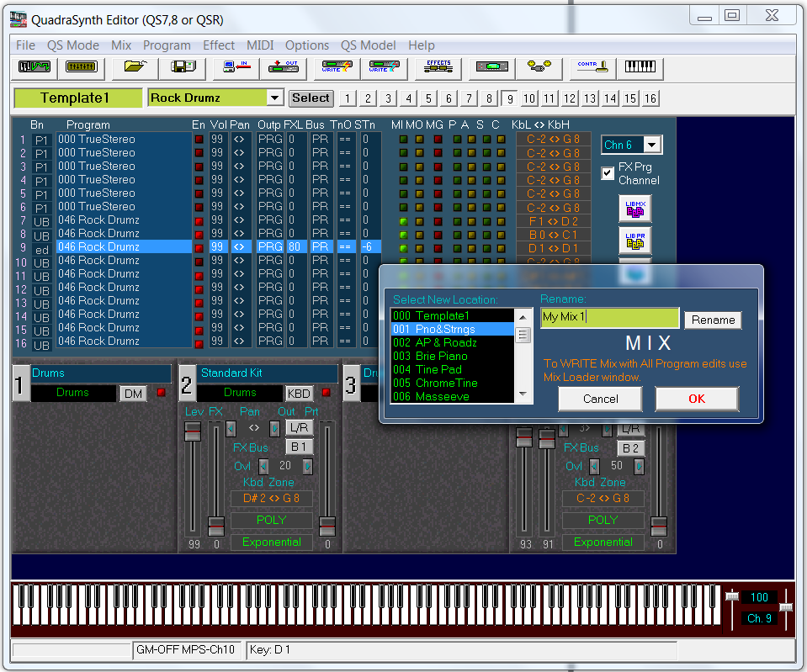The height and width of the screenshot is (672, 807).
Task: Uncheck the FX Prg Channel checkbox
Action: pos(608,173)
